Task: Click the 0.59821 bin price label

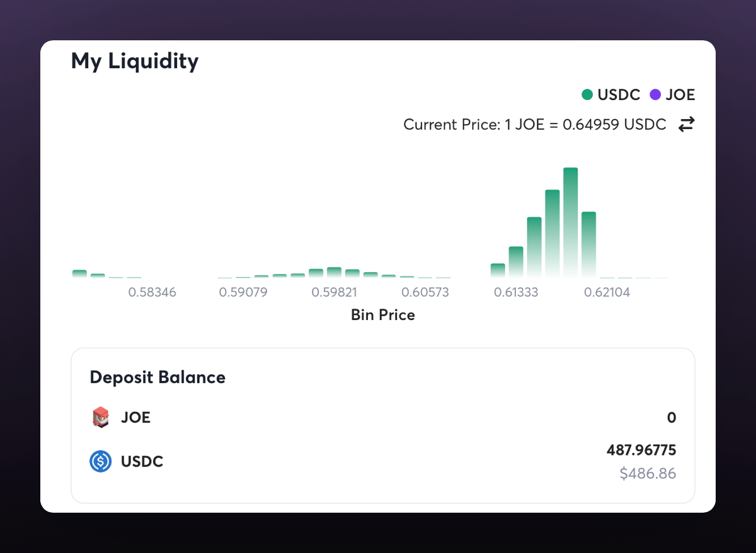Action: (x=335, y=293)
